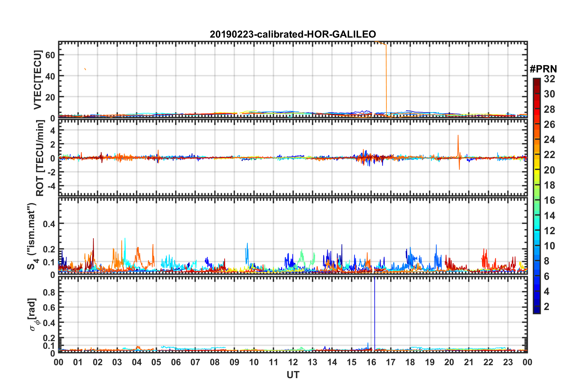Click ROT panel y-tick label -4

[51, 186]
